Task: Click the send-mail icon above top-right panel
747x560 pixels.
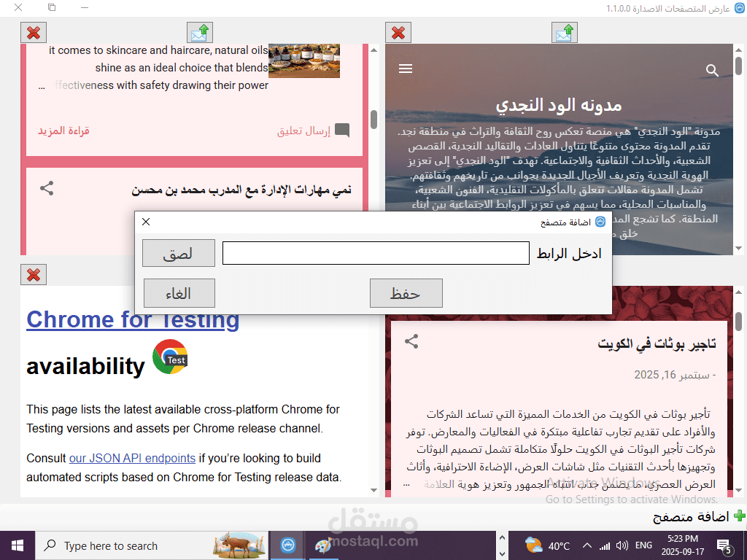Action: 564,33
